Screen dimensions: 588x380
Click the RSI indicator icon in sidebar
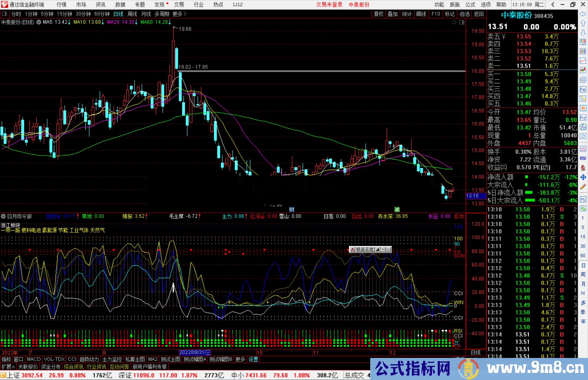583,158
